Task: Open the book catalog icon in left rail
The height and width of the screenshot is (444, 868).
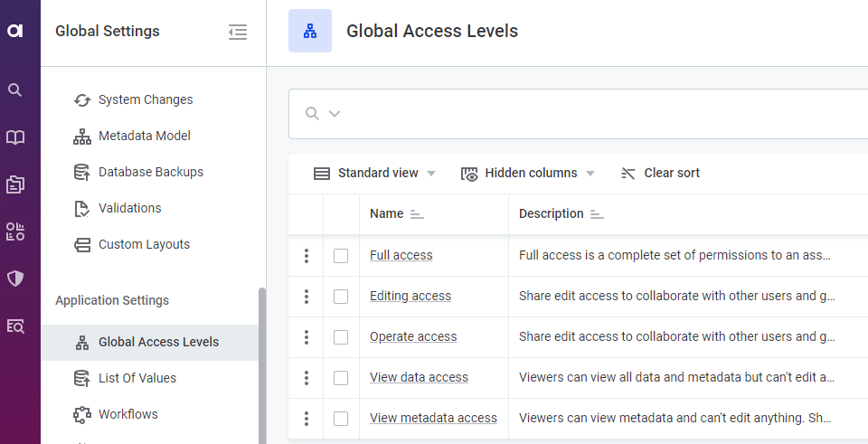Action: (x=15, y=137)
